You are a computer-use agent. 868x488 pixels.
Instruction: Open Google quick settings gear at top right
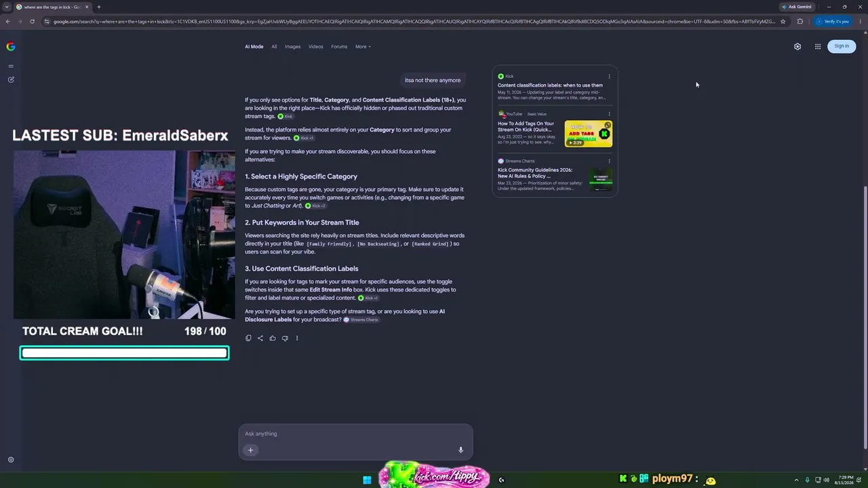797,47
